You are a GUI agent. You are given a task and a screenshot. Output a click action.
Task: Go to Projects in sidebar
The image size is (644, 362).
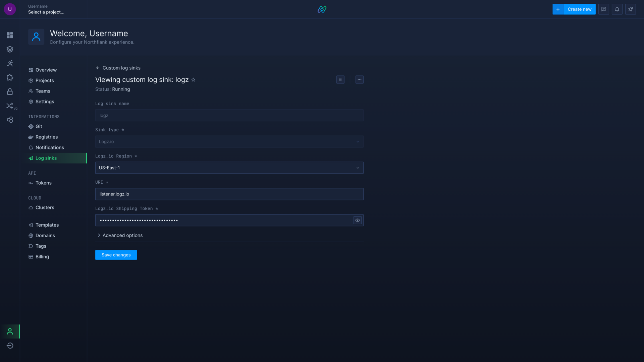tap(41, 80)
